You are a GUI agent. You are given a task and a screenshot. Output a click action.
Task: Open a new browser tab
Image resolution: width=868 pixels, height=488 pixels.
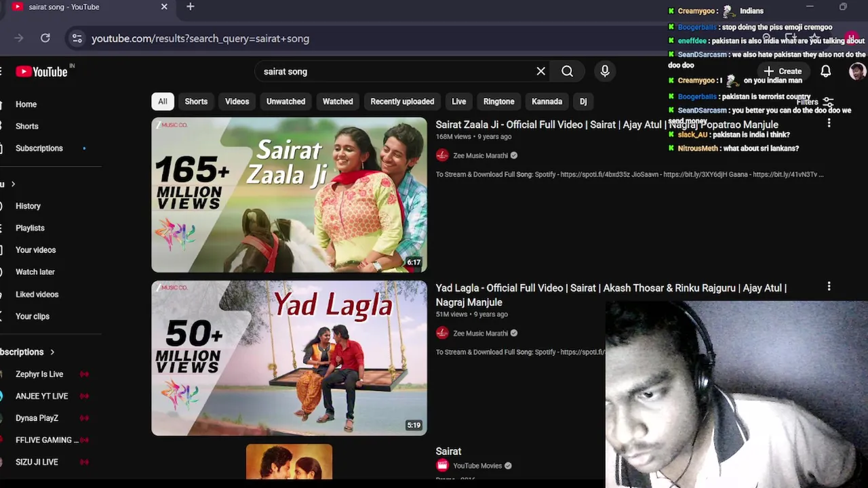pos(191,7)
